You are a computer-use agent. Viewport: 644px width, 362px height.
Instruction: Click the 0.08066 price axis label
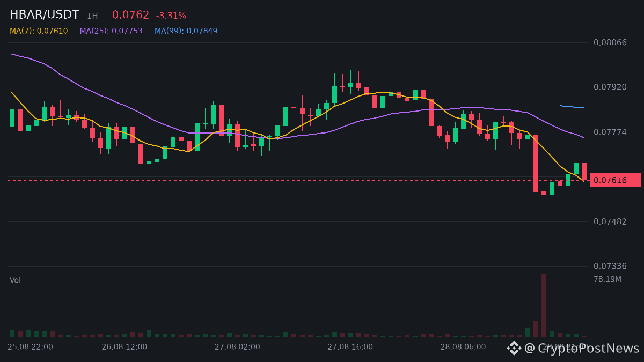[610, 42]
